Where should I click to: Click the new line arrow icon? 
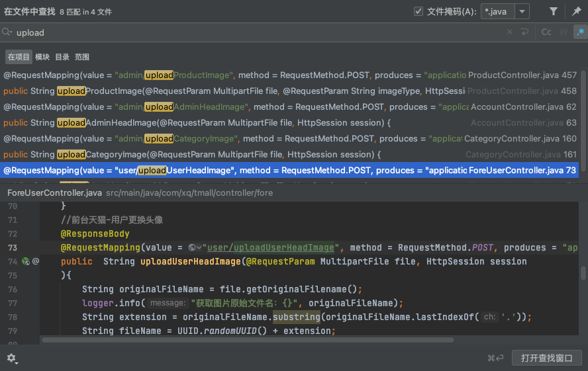(x=524, y=32)
